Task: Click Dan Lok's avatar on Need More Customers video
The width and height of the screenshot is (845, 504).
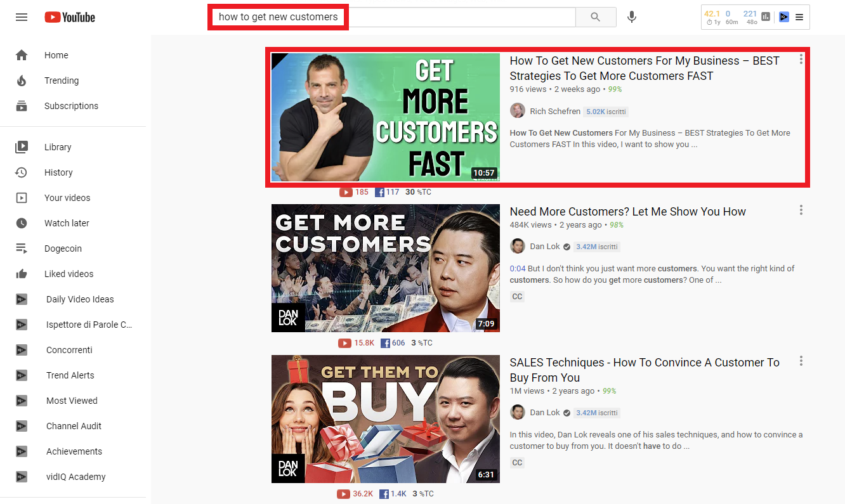Action: pos(518,247)
